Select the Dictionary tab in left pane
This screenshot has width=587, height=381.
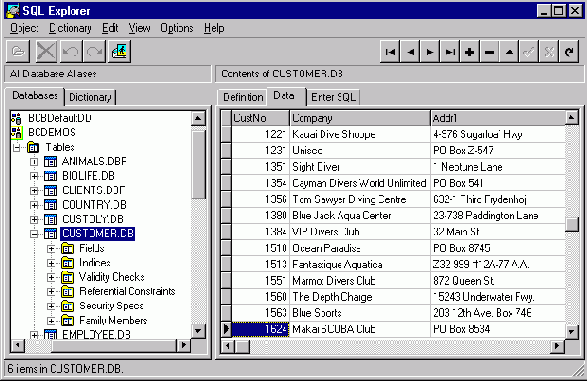90,97
